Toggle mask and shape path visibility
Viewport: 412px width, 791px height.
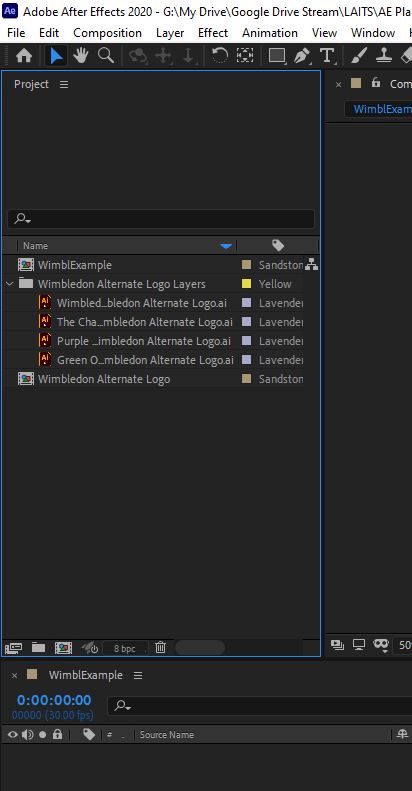pos(381,645)
